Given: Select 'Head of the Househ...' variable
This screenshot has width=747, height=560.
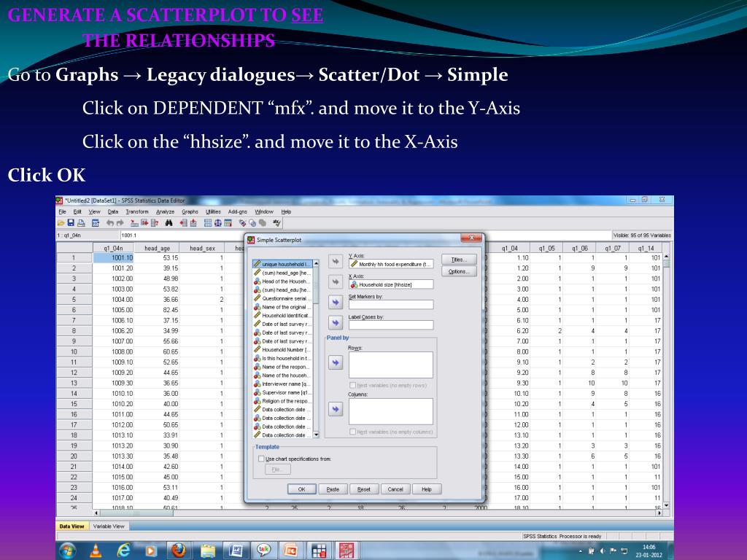Looking at the screenshot, I should pyautogui.click(x=282, y=281).
